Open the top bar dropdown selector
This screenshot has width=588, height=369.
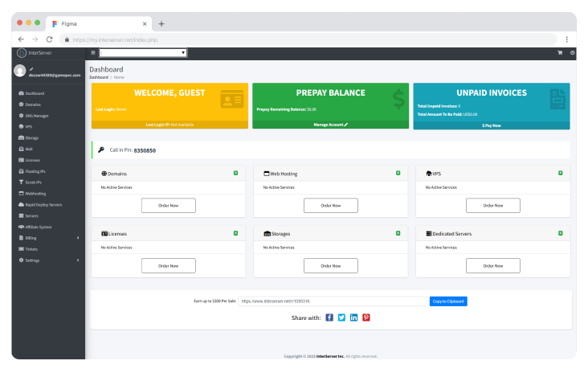(143, 53)
